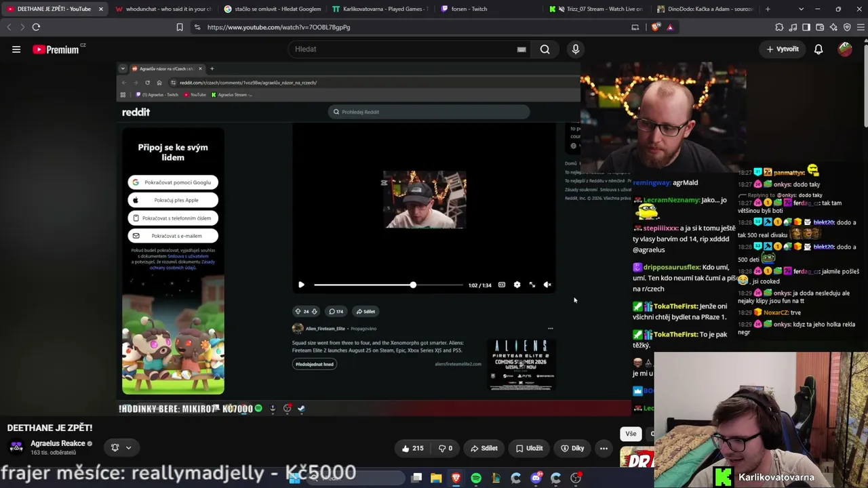Switch to the Karlikovatovarna Played Games tab
The width and height of the screenshot is (868, 488).
coord(380,9)
